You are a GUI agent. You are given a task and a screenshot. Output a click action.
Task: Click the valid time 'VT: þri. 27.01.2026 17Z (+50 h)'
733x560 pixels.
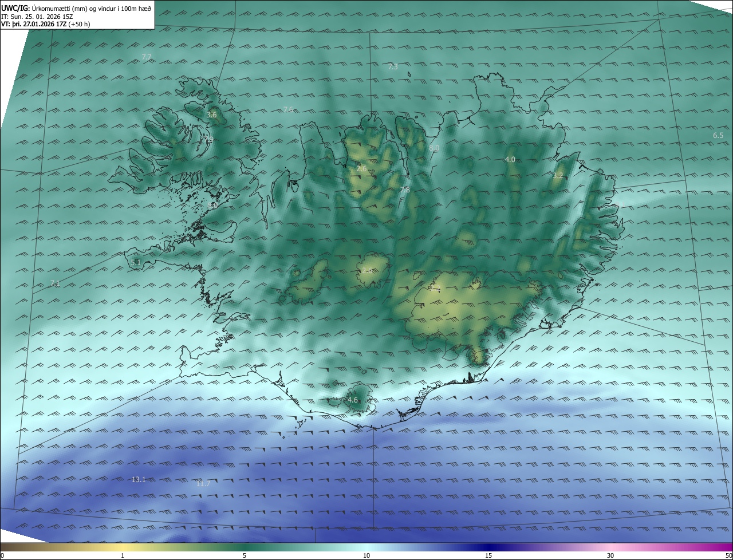[x=45, y=24]
